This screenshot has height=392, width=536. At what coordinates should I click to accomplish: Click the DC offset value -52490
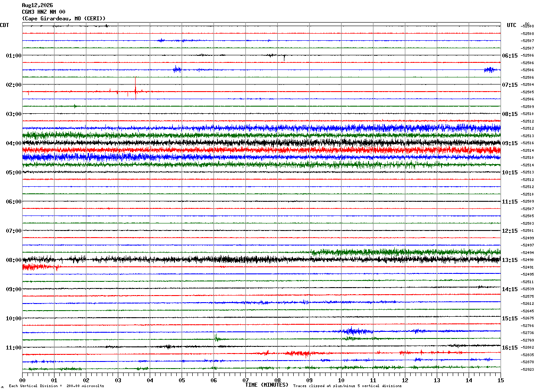[x=528, y=260]
